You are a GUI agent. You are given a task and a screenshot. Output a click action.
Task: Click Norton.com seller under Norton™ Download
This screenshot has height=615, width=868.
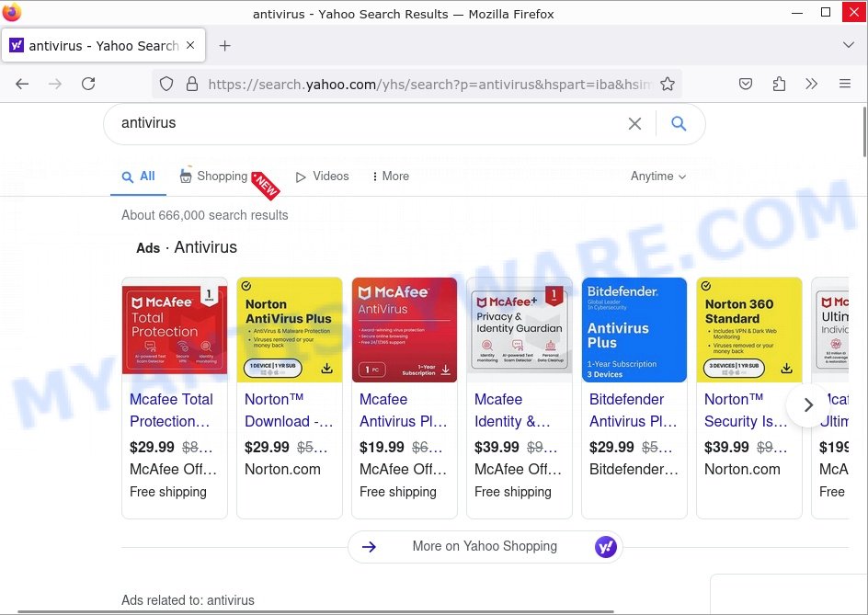click(x=282, y=470)
